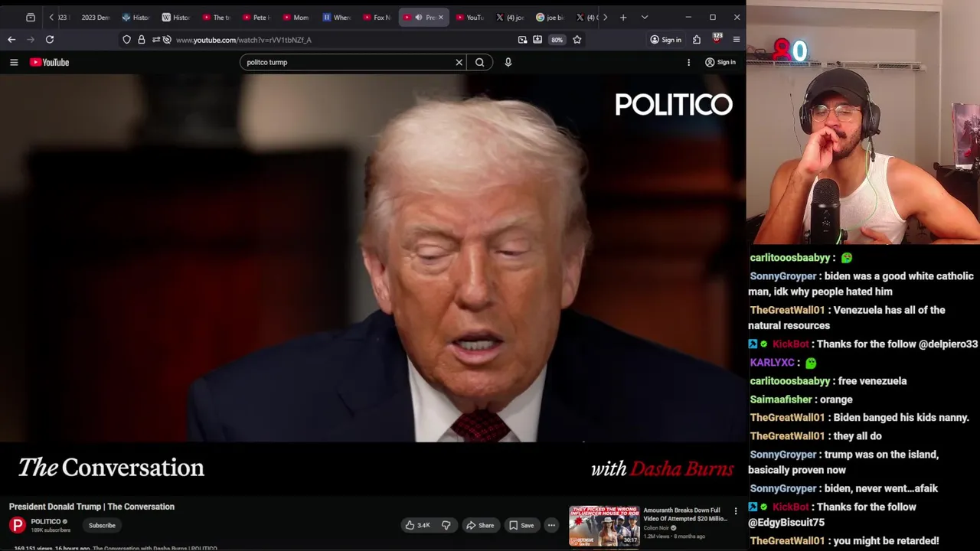Switch to the Wikipedia "Histor" tab
Image resolution: width=980 pixels, height=551 pixels.
[176, 17]
